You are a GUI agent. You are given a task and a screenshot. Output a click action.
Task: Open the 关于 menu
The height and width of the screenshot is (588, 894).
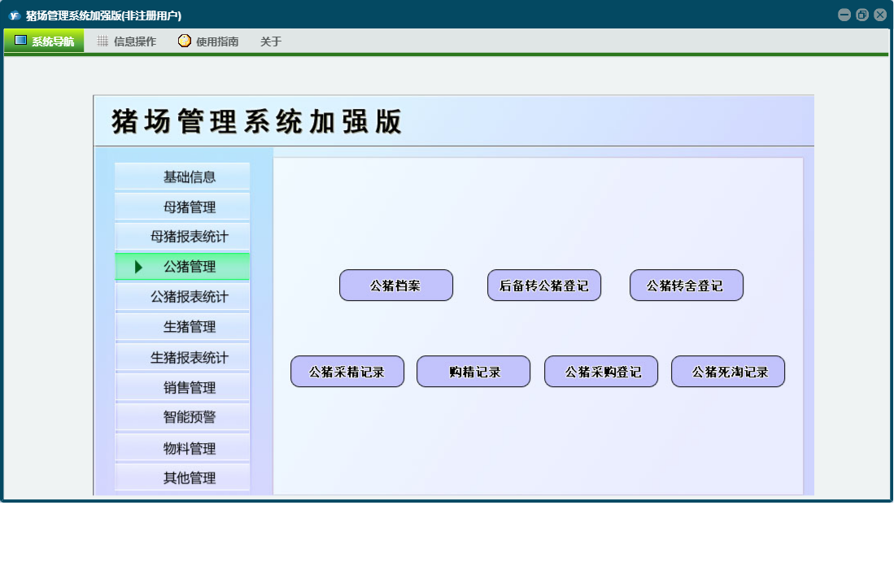click(x=271, y=41)
